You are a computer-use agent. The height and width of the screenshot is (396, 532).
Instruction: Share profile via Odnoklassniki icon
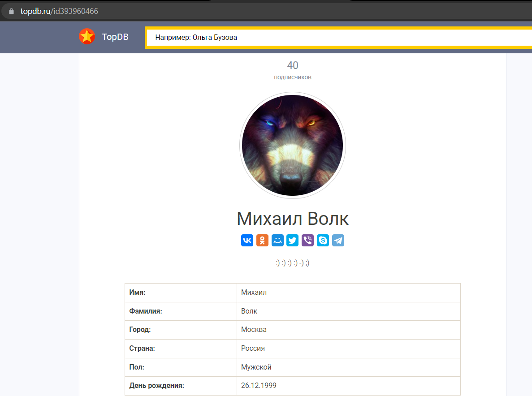click(262, 241)
